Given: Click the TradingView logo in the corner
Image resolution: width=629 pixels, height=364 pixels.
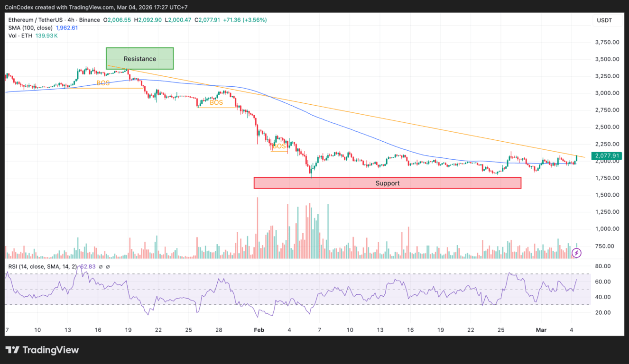Looking at the screenshot, I should pos(42,350).
